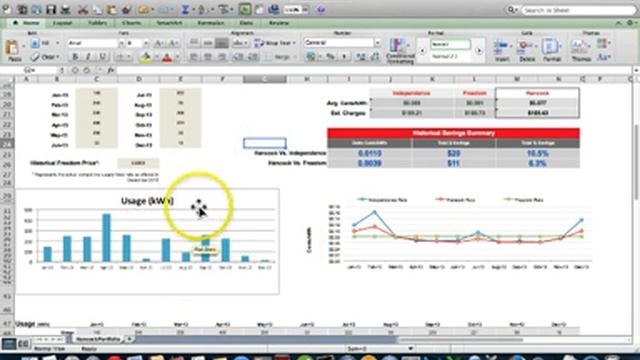This screenshot has width=640, height=360.
Task: Click the Undo icon in toolbar
Action: pyautogui.click(x=144, y=9)
